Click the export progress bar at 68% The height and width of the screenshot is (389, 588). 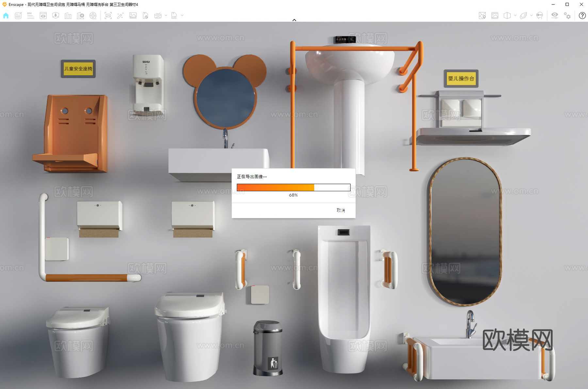coord(293,187)
